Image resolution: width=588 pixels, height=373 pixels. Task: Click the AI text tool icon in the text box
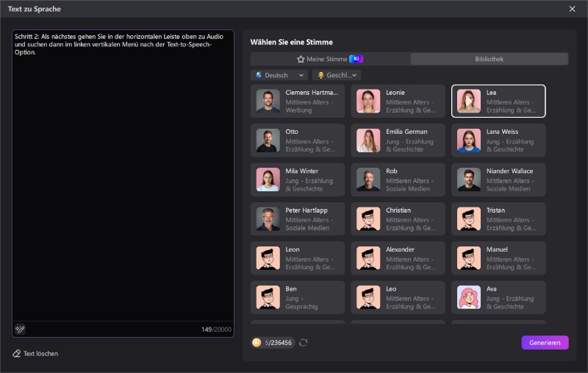[x=20, y=329]
